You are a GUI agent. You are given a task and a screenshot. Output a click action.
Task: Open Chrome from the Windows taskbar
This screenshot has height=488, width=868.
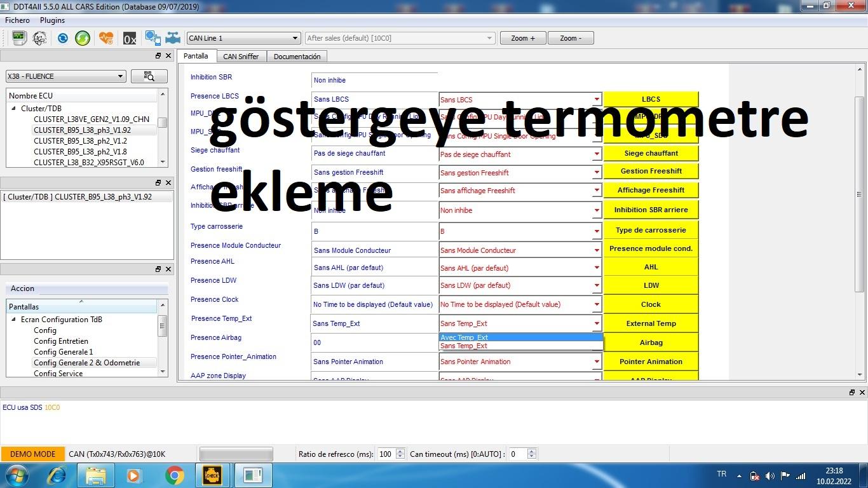[x=174, y=475]
